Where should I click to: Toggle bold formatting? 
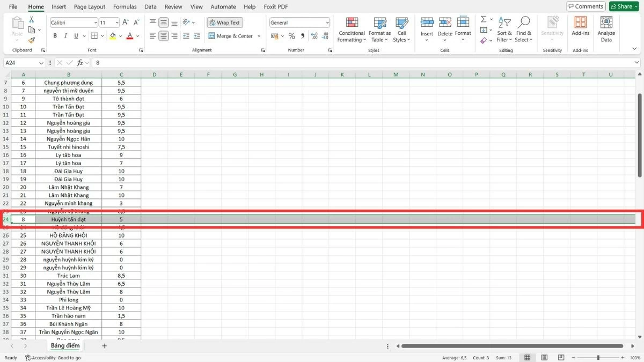(55, 35)
